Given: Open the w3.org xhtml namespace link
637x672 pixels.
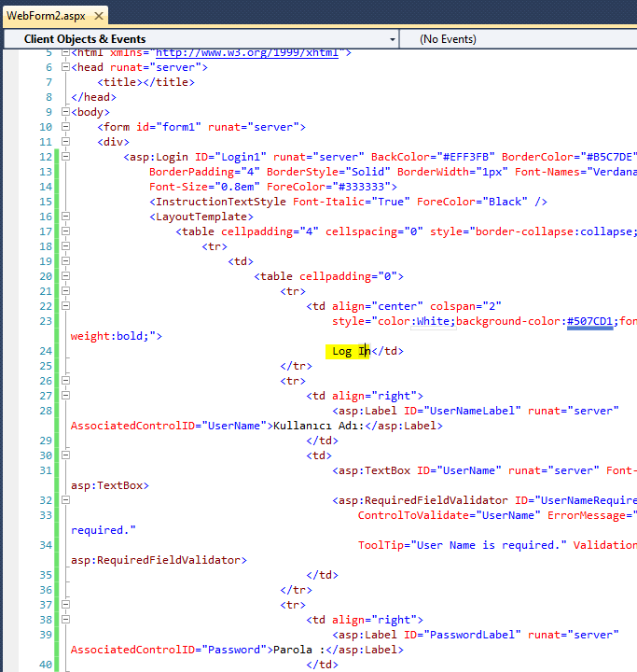Looking at the screenshot, I should 247,53.
